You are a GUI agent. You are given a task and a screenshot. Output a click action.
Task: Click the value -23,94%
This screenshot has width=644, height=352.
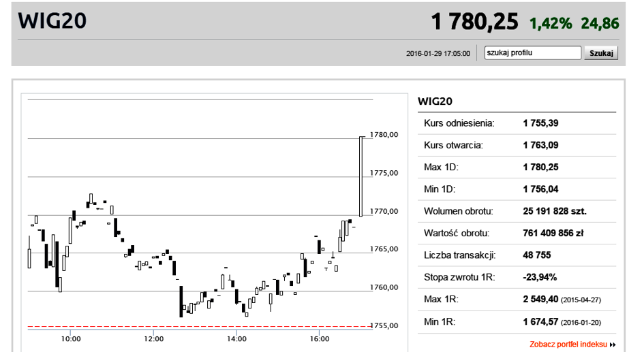pyautogui.click(x=540, y=277)
